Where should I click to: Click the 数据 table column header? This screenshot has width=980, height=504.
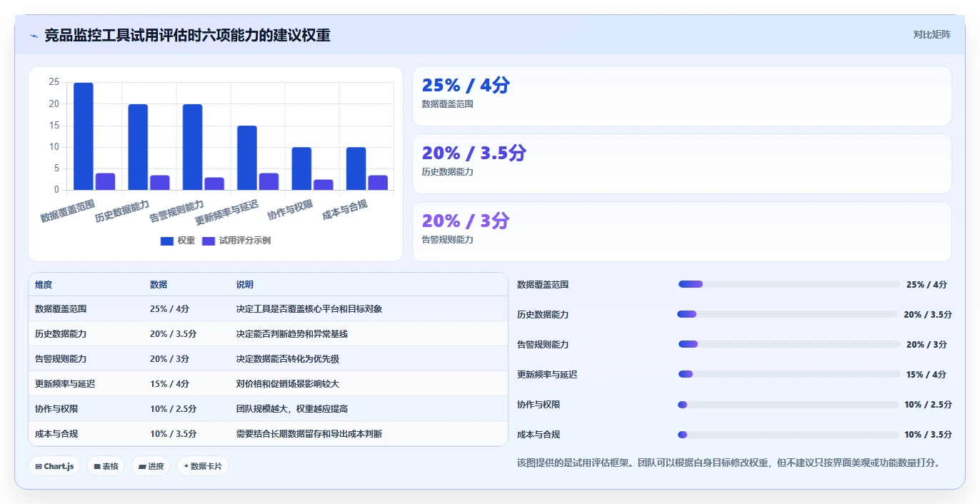pyautogui.click(x=159, y=284)
